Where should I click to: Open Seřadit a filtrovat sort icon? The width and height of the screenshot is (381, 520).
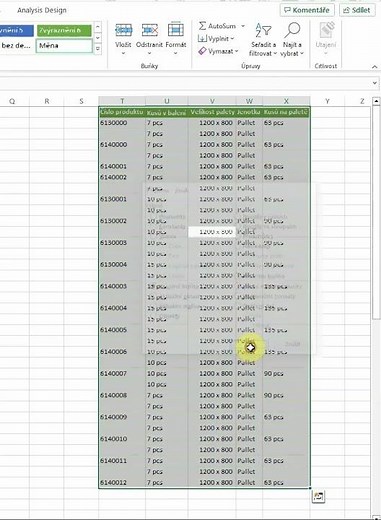(263, 30)
